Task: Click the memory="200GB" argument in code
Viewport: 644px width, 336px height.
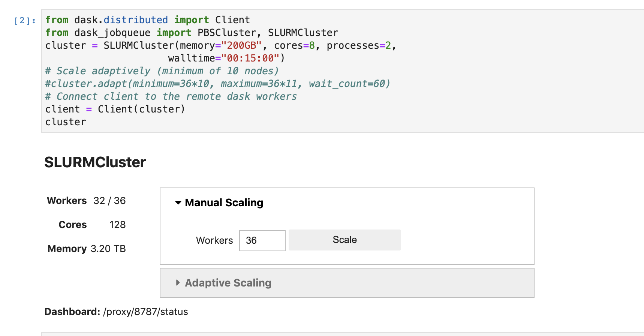Action: [x=220, y=45]
